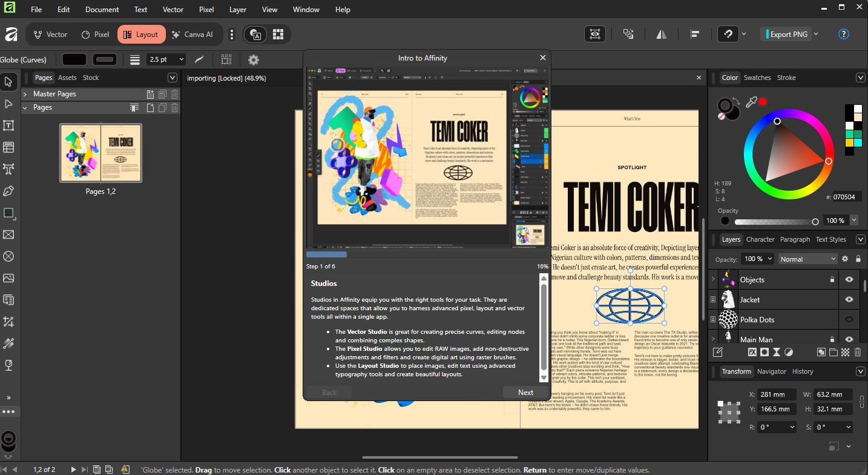Open the Vector menu
The image size is (868, 475).
point(173,10)
